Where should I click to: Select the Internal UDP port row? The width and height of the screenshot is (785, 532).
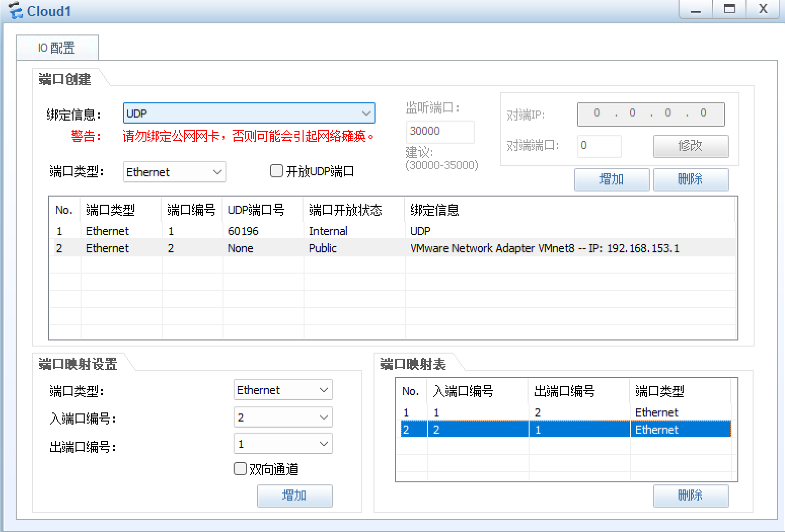pos(355,231)
